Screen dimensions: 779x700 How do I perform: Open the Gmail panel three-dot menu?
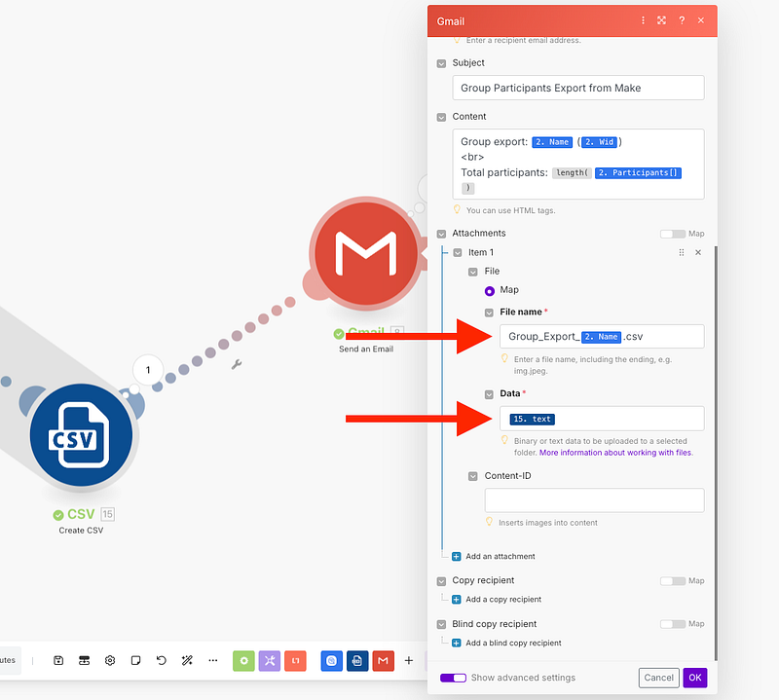coord(643,20)
